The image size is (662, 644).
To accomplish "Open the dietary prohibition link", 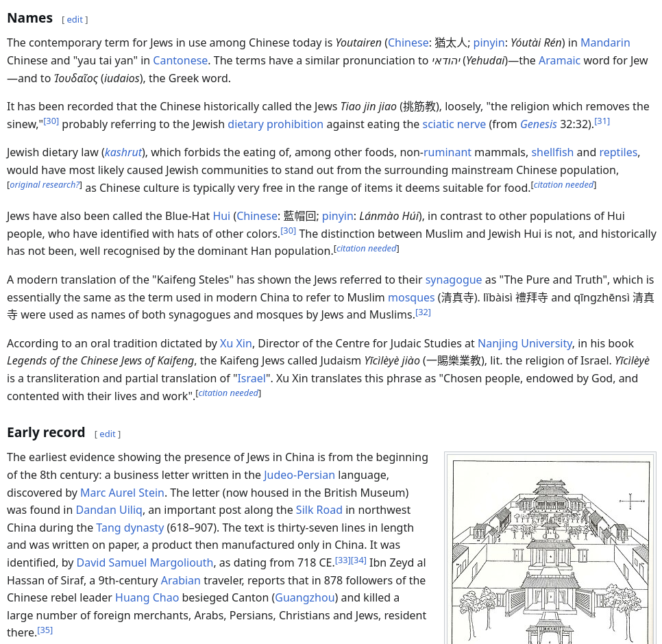I will tap(275, 124).
